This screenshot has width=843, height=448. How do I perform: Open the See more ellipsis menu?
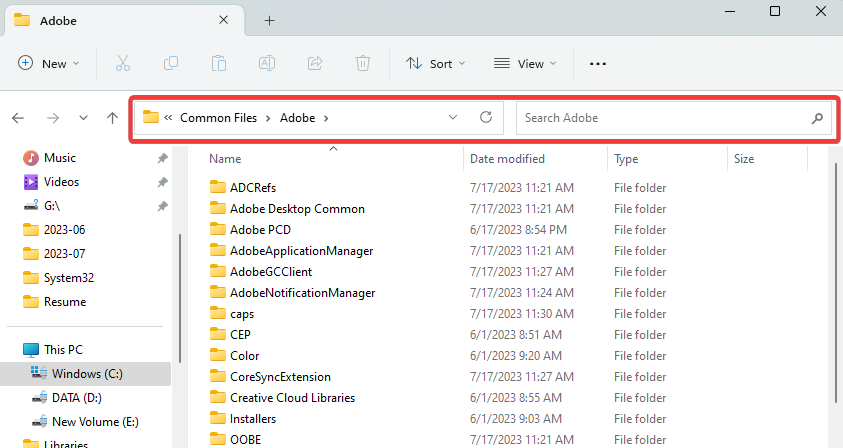(598, 63)
